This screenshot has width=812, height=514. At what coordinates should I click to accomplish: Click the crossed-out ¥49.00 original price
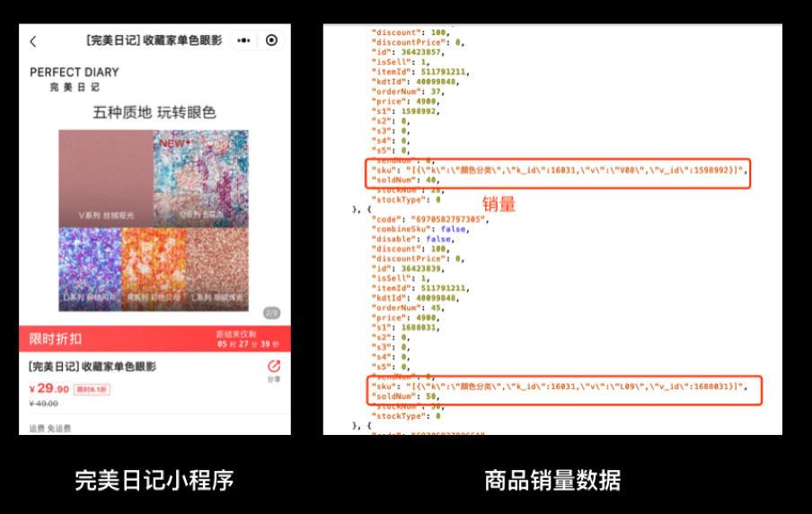(43, 403)
